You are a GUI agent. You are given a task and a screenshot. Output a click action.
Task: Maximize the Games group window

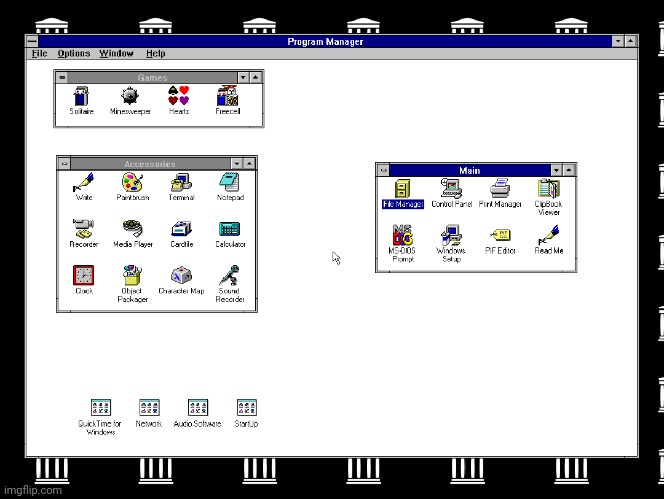255,77
